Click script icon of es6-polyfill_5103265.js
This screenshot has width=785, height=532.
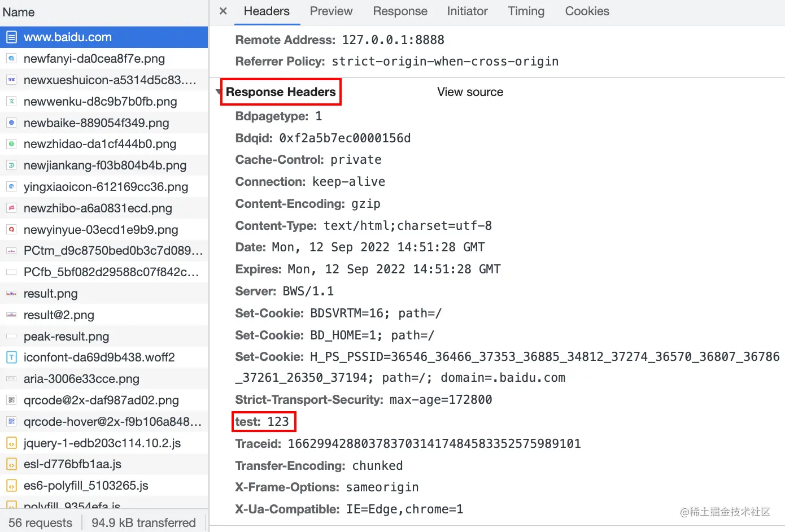pyautogui.click(x=11, y=486)
